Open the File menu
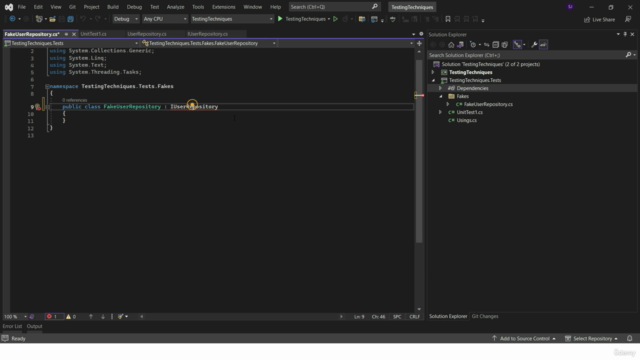Image resolution: width=640 pixels, height=360 pixels. (x=22, y=7)
